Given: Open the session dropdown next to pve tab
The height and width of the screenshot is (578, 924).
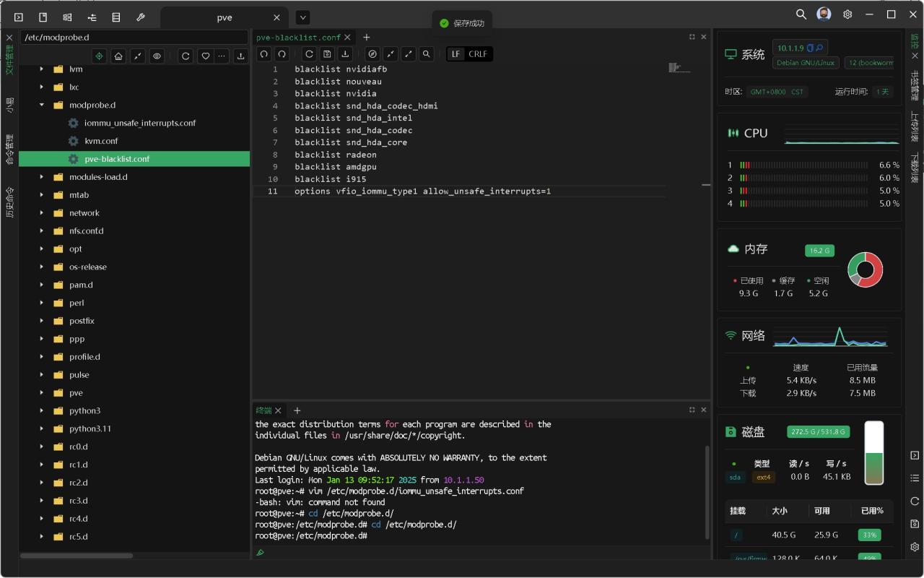Looking at the screenshot, I should coord(302,17).
